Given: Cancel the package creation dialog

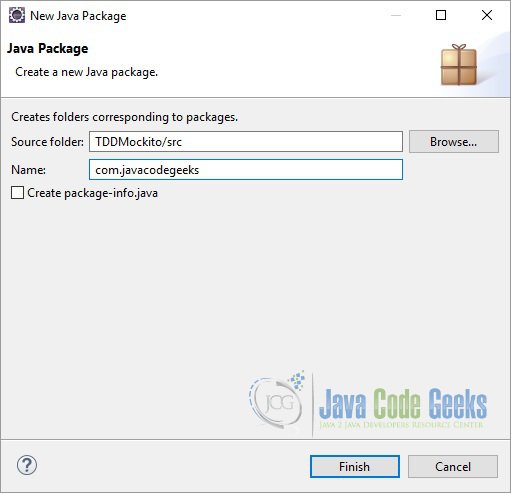Looking at the screenshot, I should (x=453, y=466).
